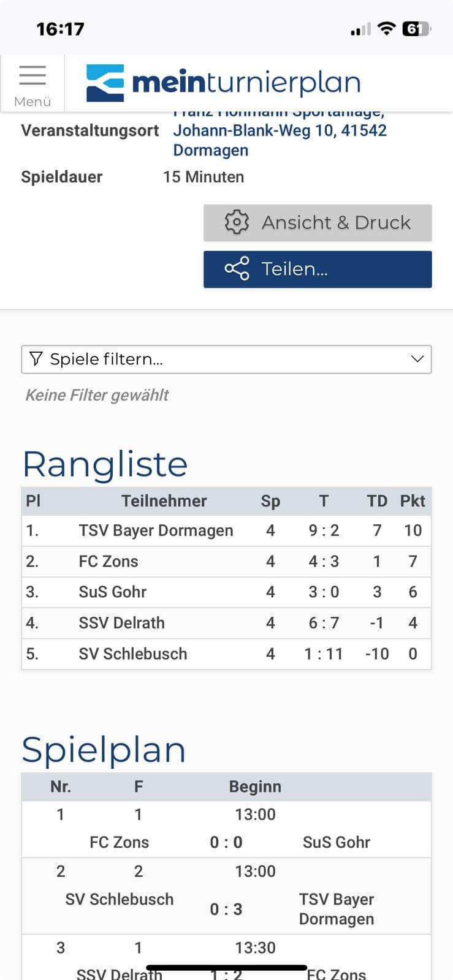Viewport: 453px width, 980px height.
Task: Tap the battery indicator in status bar
Action: pos(416,29)
